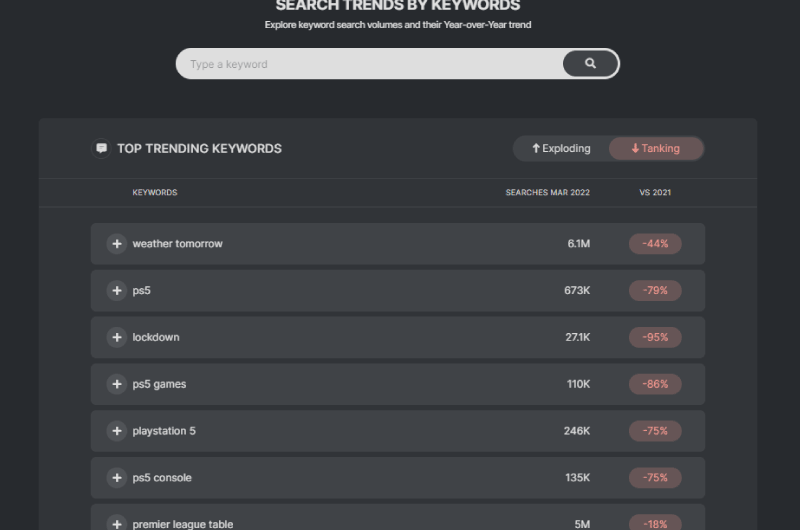The height and width of the screenshot is (530, 800).
Task: Click the chat bubble icon beside Top Trending Keywords
Action: click(x=102, y=148)
